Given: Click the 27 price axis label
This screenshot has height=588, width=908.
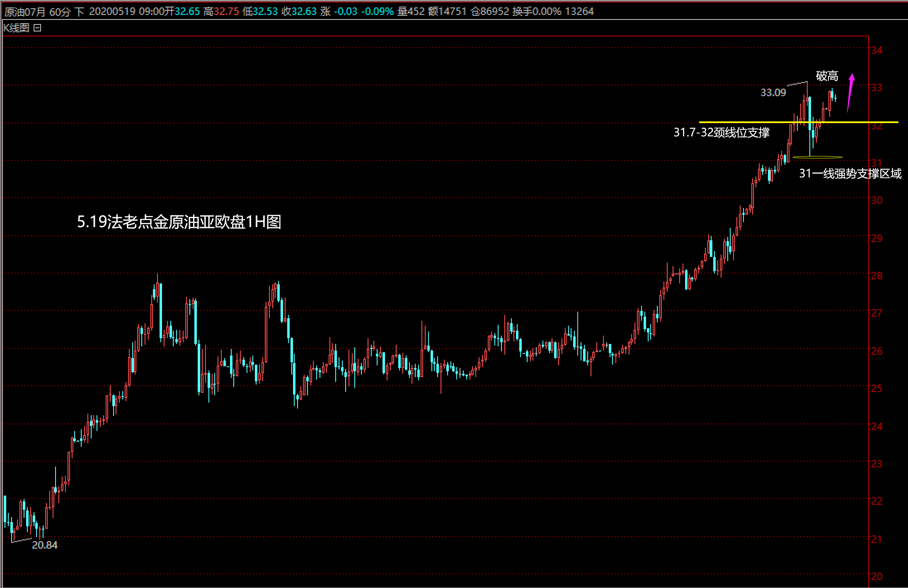Looking at the screenshot, I should click(x=877, y=313).
